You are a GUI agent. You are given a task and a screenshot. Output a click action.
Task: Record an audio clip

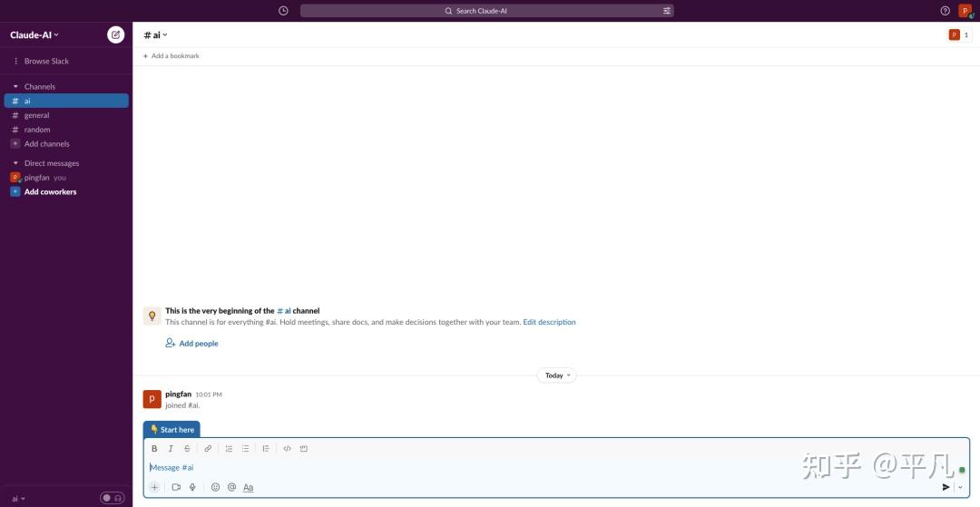pyautogui.click(x=192, y=487)
